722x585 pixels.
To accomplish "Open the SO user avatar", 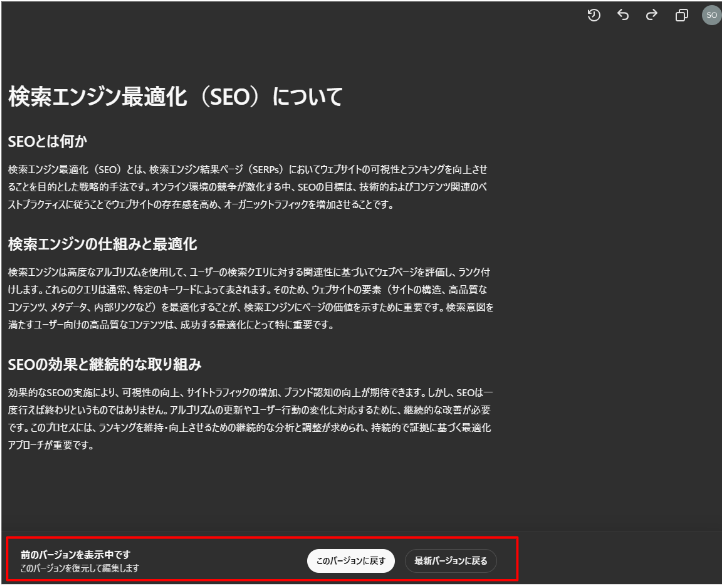I will (709, 15).
